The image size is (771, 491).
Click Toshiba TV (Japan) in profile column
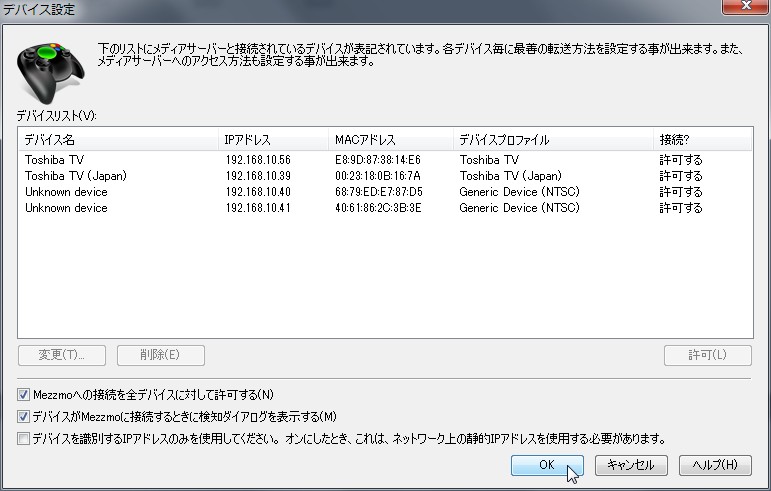(x=510, y=175)
